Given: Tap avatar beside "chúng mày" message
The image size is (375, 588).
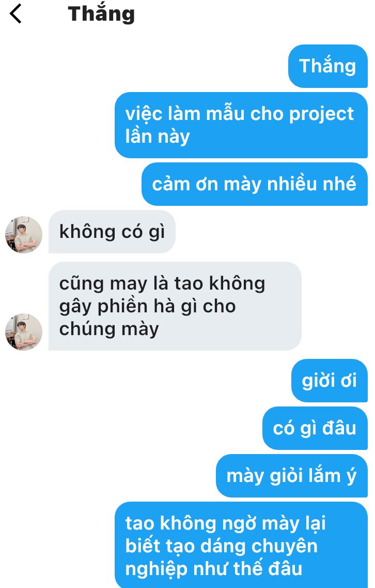Looking at the screenshot, I should pos(24,332).
